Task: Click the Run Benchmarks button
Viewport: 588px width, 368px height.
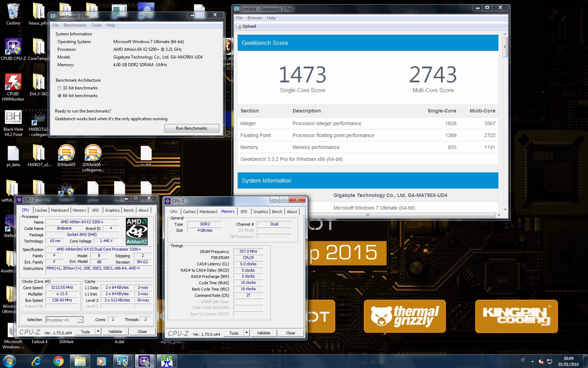Action: [x=192, y=128]
